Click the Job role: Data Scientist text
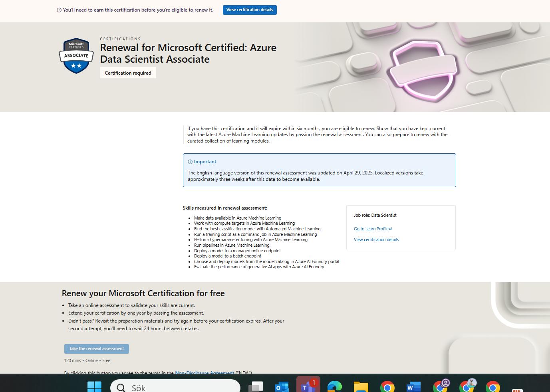This screenshot has width=550, height=392. (x=375, y=215)
